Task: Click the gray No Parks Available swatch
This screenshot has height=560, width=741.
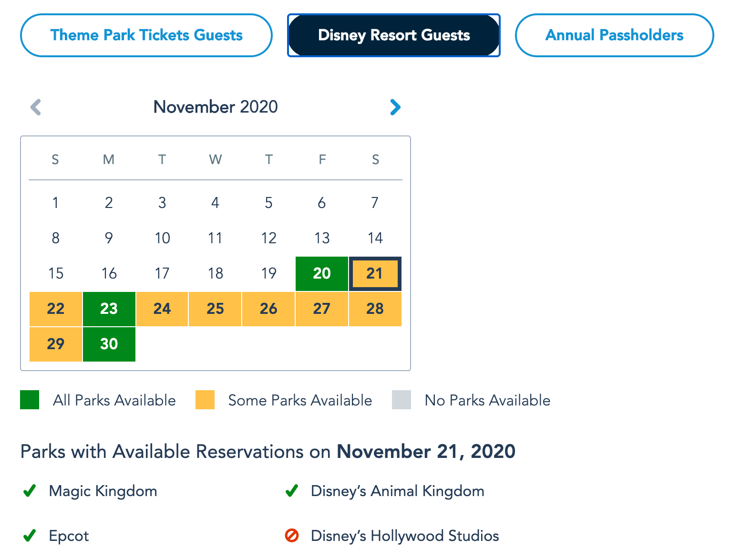Action: point(401,400)
